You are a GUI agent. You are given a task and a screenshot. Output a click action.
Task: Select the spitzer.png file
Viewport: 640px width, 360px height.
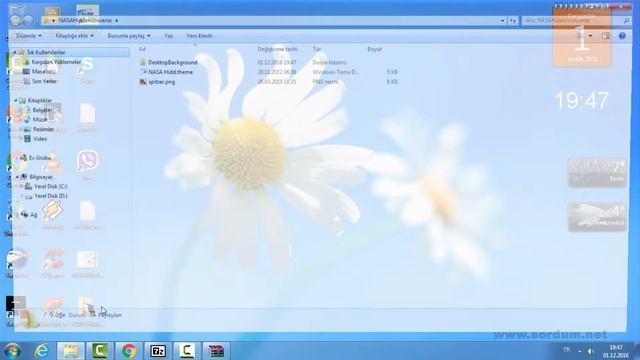pos(162,82)
